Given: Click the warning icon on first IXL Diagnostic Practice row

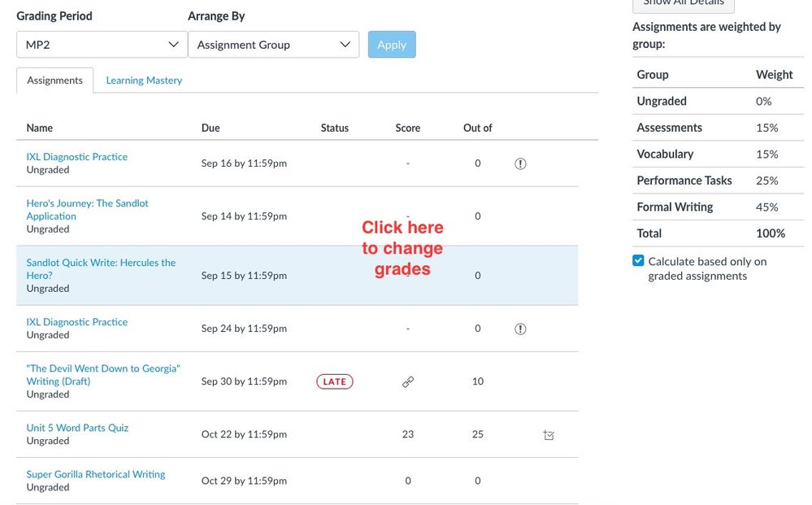Looking at the screenshot, I should 520,163.
